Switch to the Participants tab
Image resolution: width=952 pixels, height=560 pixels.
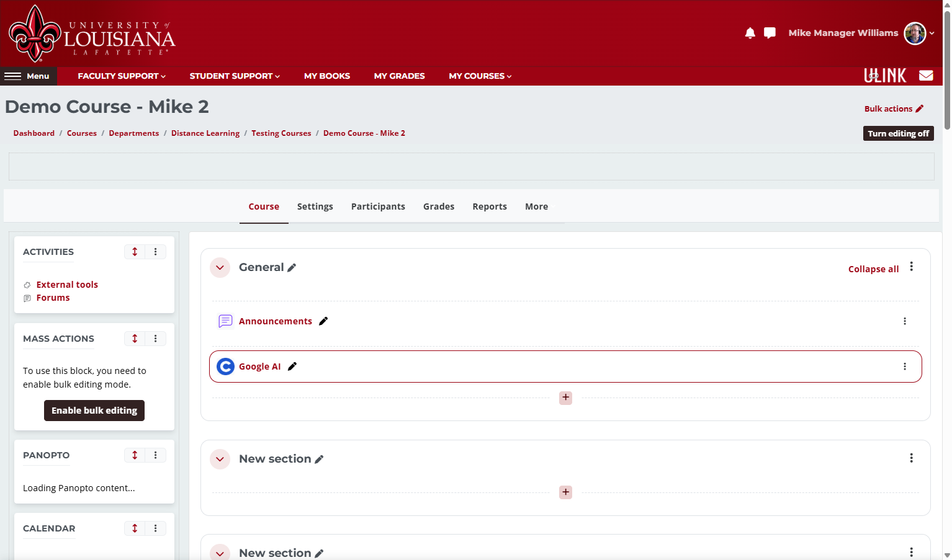(378, 207)
